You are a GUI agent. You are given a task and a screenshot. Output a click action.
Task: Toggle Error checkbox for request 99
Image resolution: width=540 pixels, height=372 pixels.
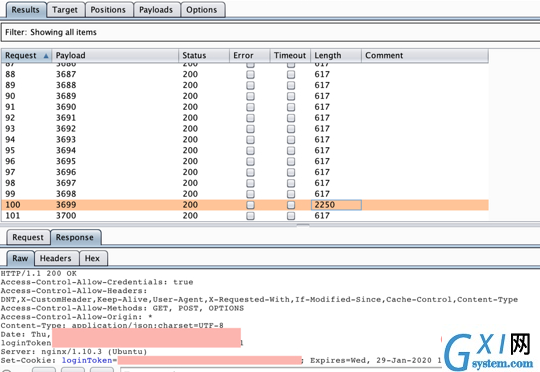[x=250, y=194]
